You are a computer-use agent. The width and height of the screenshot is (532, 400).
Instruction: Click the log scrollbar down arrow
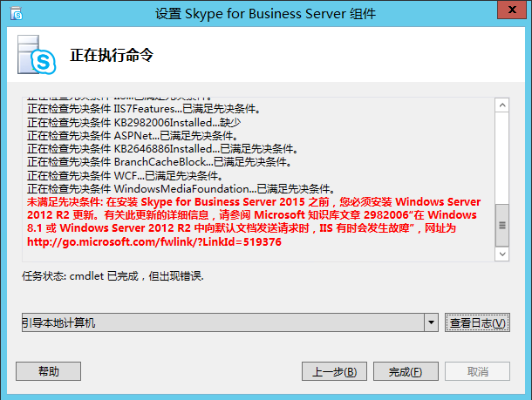[x=502, y=252]
